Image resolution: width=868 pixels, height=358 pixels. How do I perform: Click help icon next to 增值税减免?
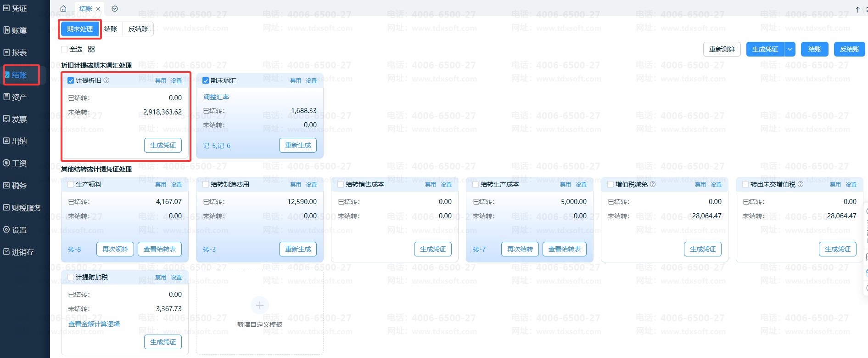(653, 184)
